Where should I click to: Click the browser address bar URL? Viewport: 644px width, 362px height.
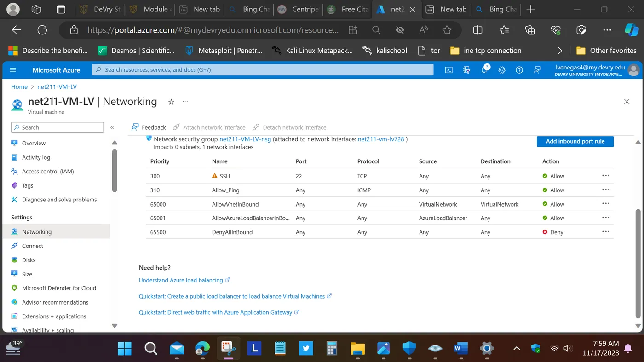pos(213,30)
